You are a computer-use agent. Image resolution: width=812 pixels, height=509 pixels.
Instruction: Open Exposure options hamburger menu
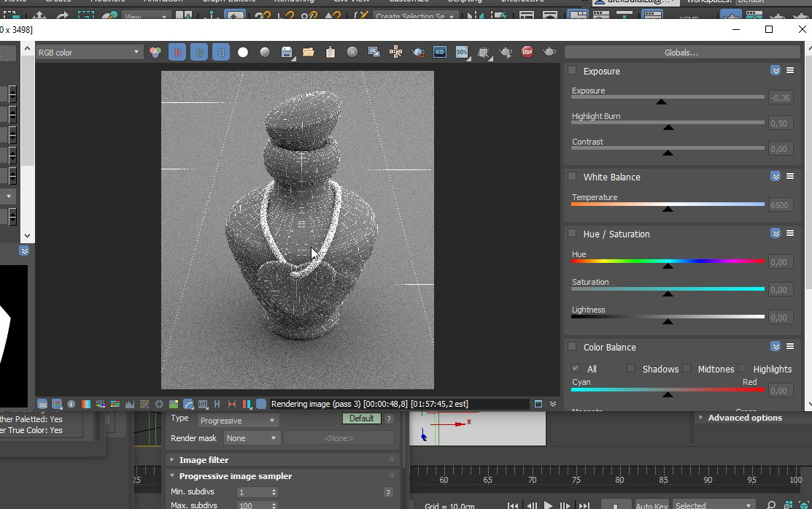790,71
